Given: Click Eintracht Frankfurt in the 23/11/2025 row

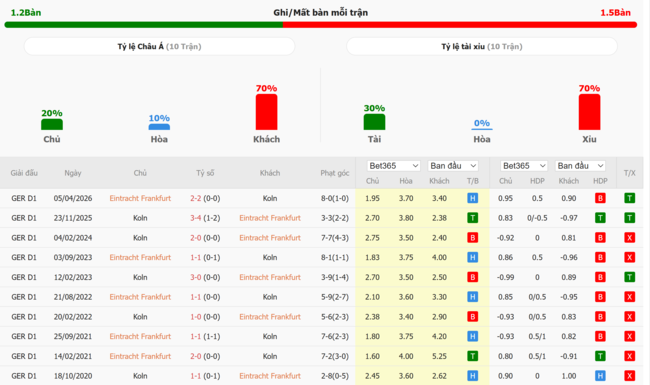Looking at the screenshot, I should 270,218.
